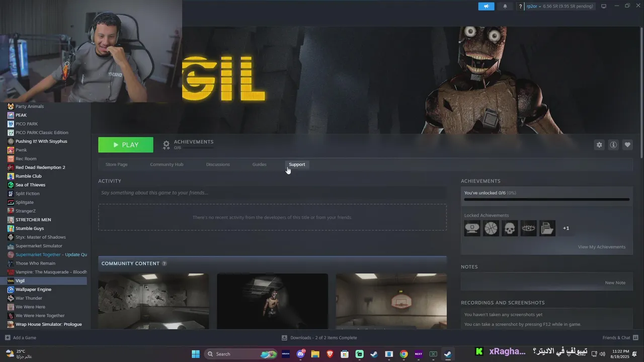Open the Steam announcements megaphone icon
Viewport: 644px width, 362px height.
point(486,6)
